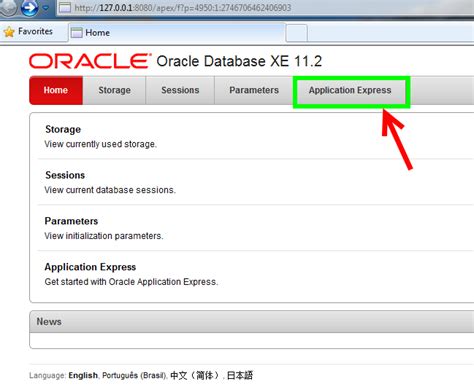
Task: Click 'View currently used storage.' text
Action: pos(101,144)
